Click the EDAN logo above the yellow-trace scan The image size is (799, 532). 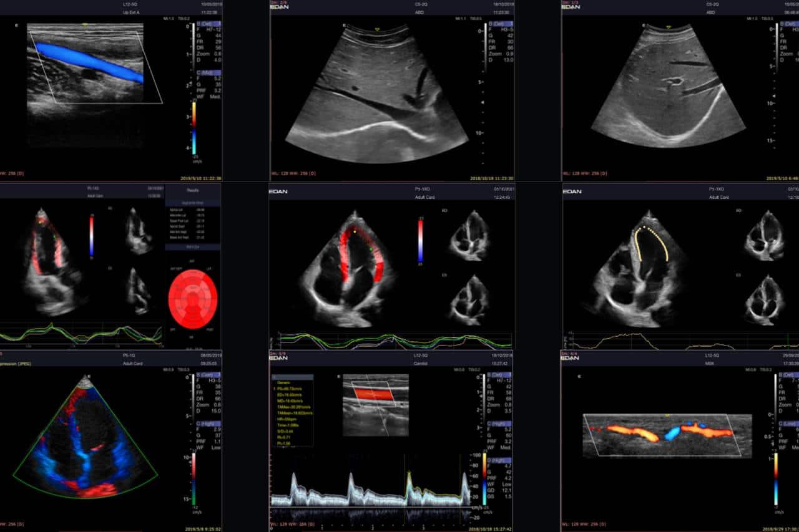pyautogui.click(x=571, y=191)
